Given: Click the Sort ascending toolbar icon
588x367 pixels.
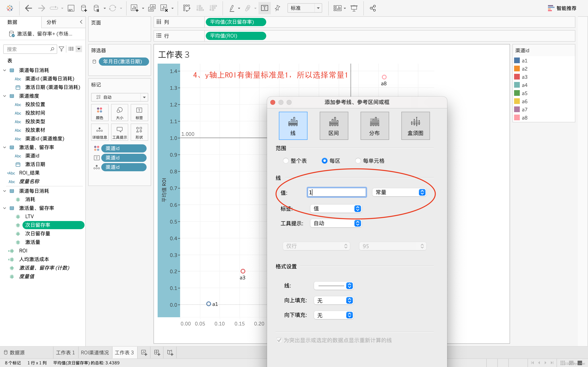Looking at the screenshot, I should tap(200, 8).
